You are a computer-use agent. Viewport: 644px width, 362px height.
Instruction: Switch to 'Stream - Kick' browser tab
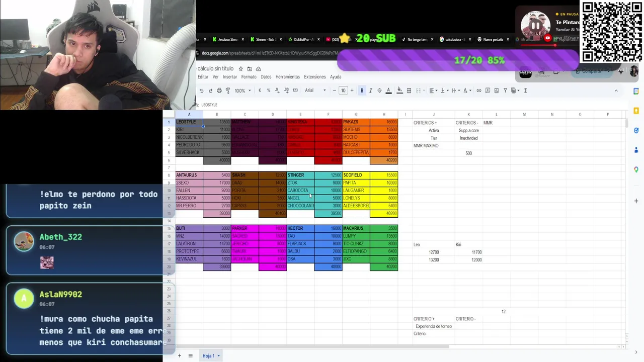pos(267,39)
